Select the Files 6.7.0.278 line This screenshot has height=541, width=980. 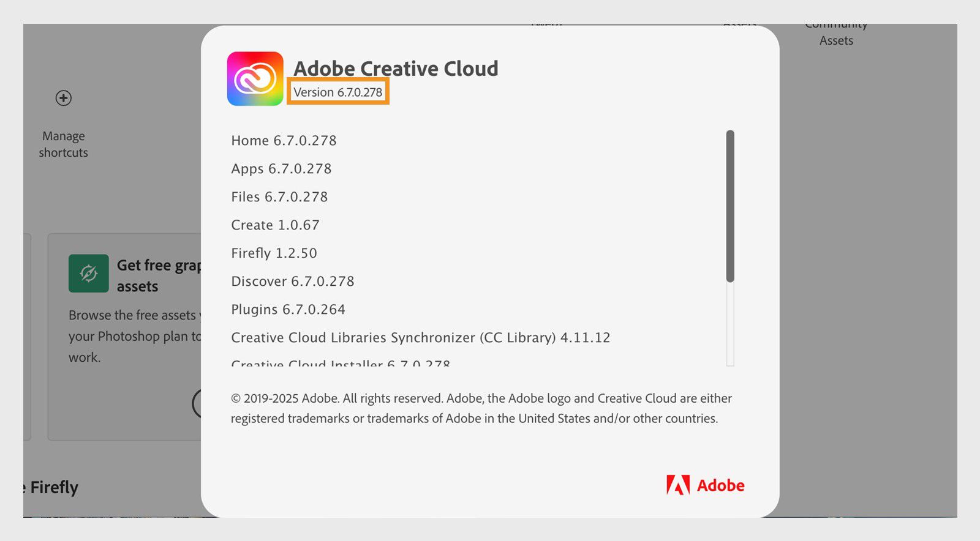(x=279, y=196)
